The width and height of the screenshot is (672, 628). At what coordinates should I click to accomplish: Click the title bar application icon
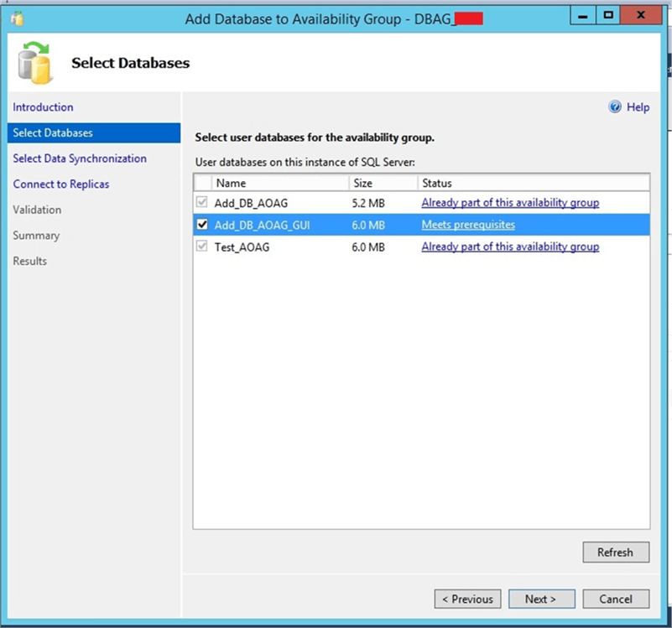click(x=17, y=18)
